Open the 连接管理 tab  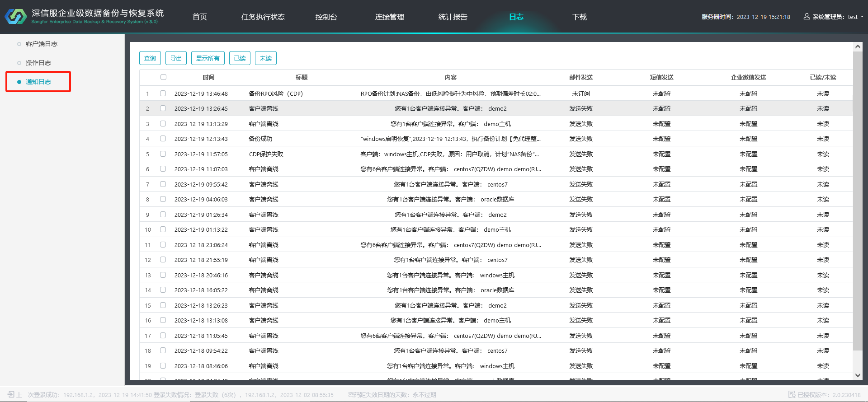point(390,17)
